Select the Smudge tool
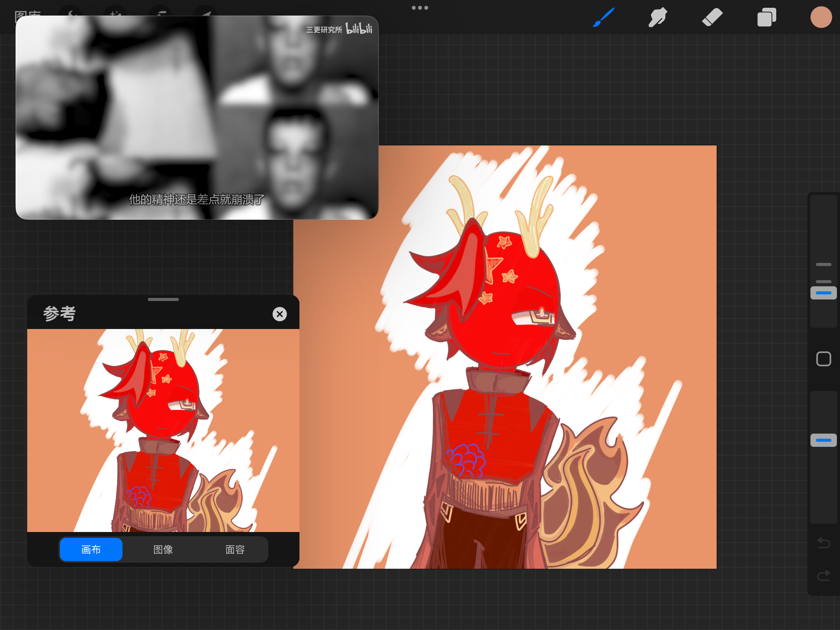Viewport: 840px width, 630px height. point(658,17)
